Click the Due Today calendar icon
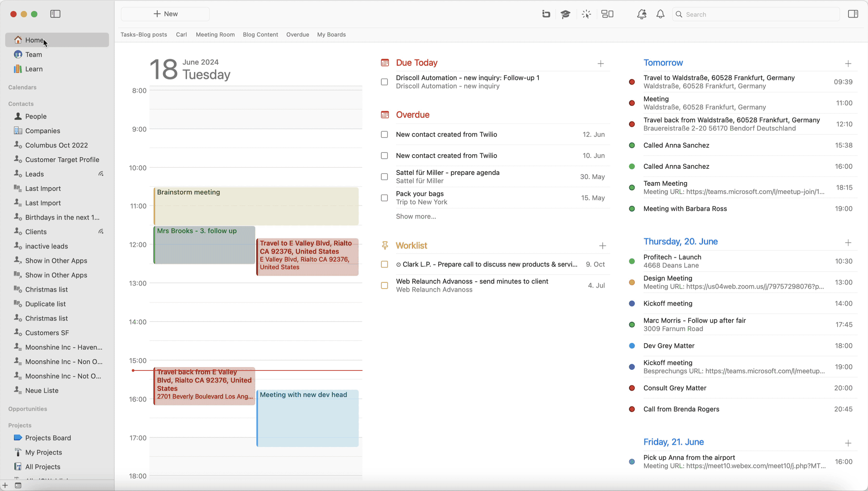Screen dimensions: 868x491 385,63
